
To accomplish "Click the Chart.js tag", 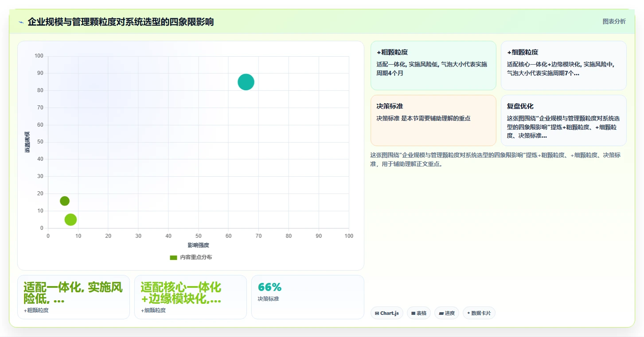I will [386, 313].
